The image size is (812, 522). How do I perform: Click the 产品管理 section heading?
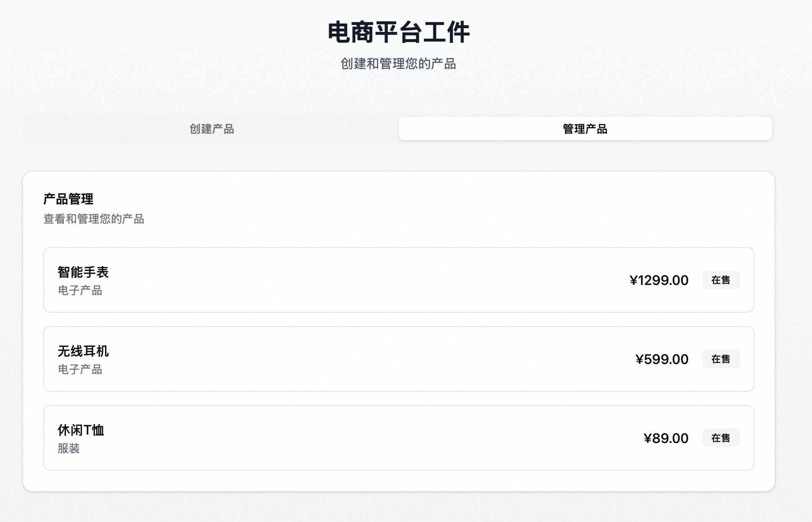click(68, 199)
